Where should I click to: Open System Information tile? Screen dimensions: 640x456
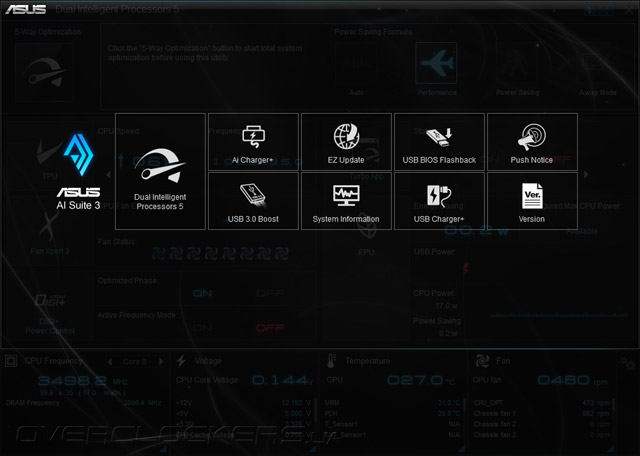(347, 201)
